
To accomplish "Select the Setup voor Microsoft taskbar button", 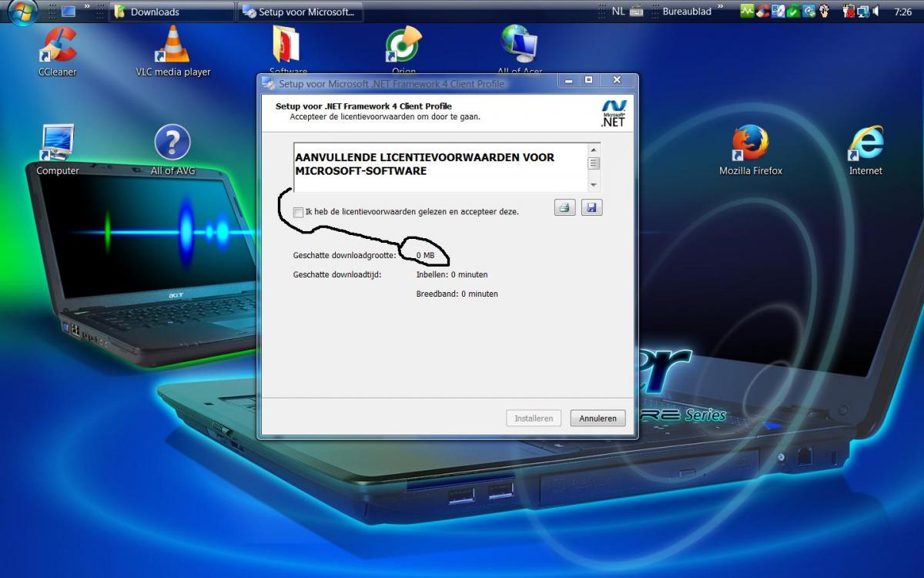I will [300, 12].
